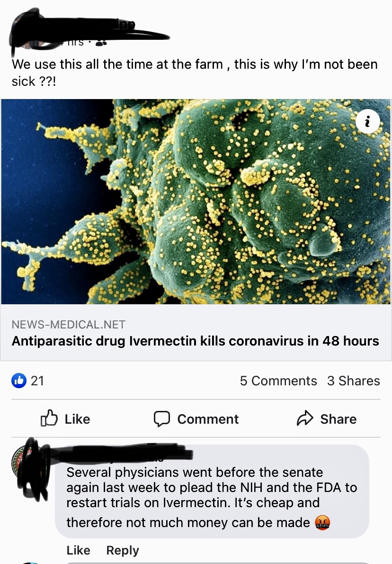Tap the Share arrow icon

click(x=305, y=418)
